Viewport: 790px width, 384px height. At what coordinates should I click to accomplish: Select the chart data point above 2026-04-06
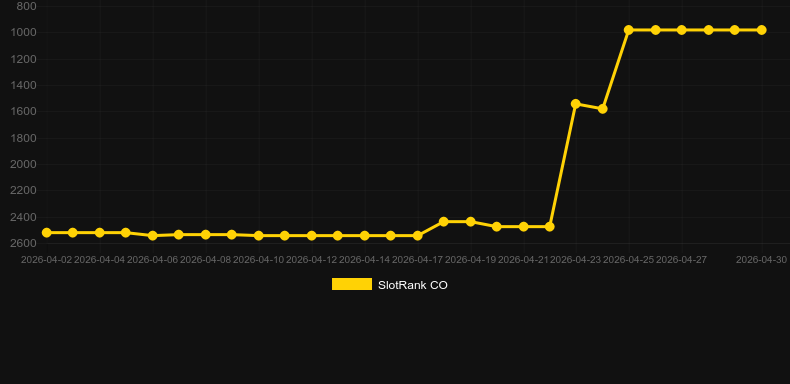[x=153, y=235]
